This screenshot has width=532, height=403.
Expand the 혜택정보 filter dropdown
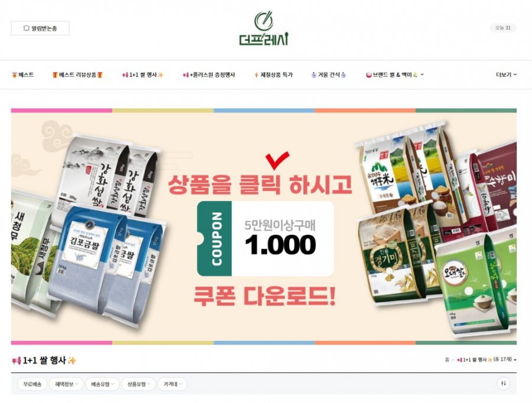[x=66, y=384]
